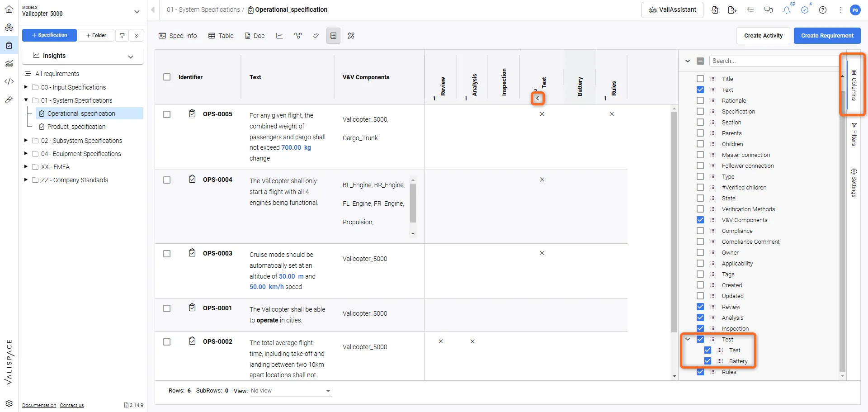Open the percent tools view icon
The image size is (868, 412).
pyautogui.click(x=351, y=36)
